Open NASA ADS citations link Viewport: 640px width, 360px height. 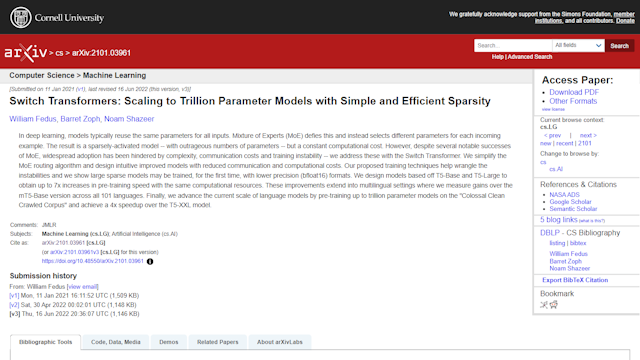pos(564,195)
